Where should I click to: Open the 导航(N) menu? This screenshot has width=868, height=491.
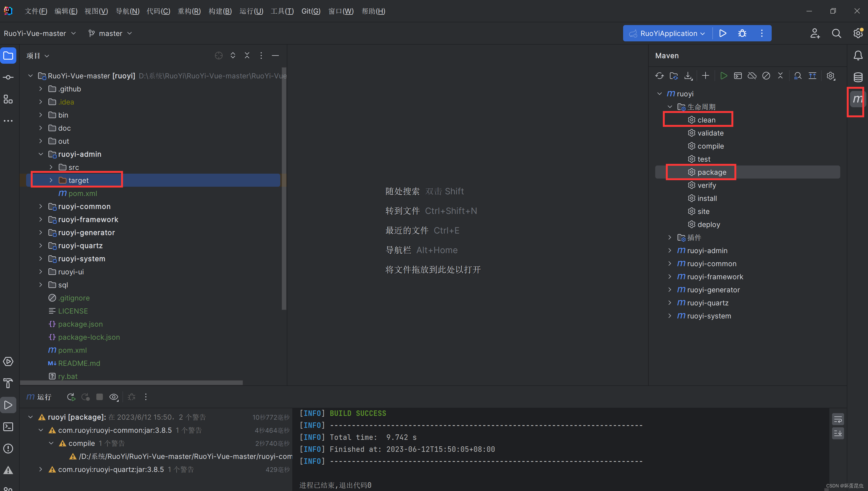(x=127, y=11)
